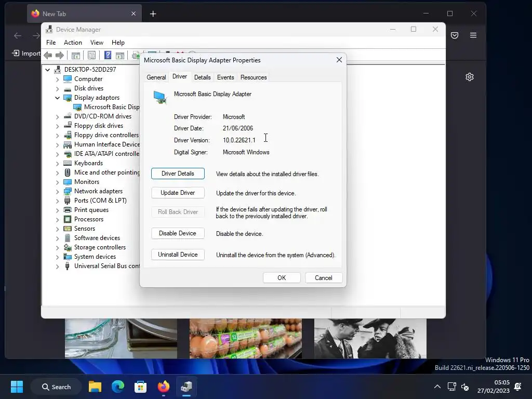Expand the Software devices node
The width and height of the screenshot is (532, 399).
click(x=57, y=238)
